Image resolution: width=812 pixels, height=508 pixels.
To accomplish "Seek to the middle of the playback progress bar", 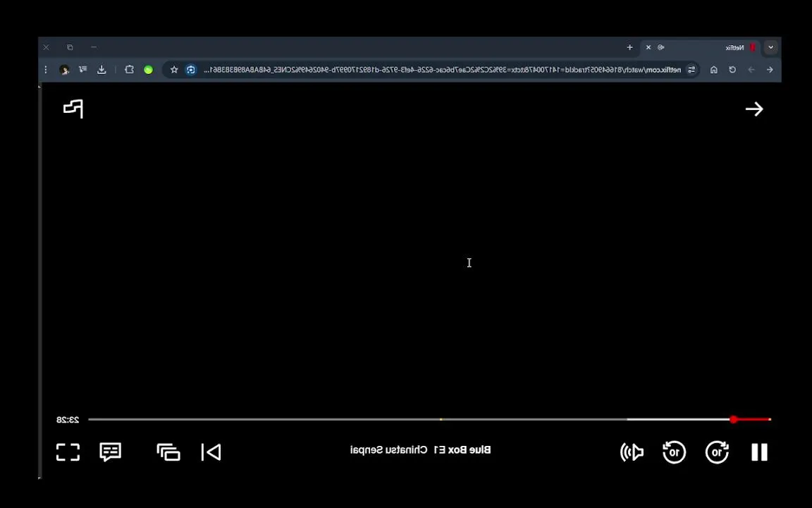I will 429,419.
